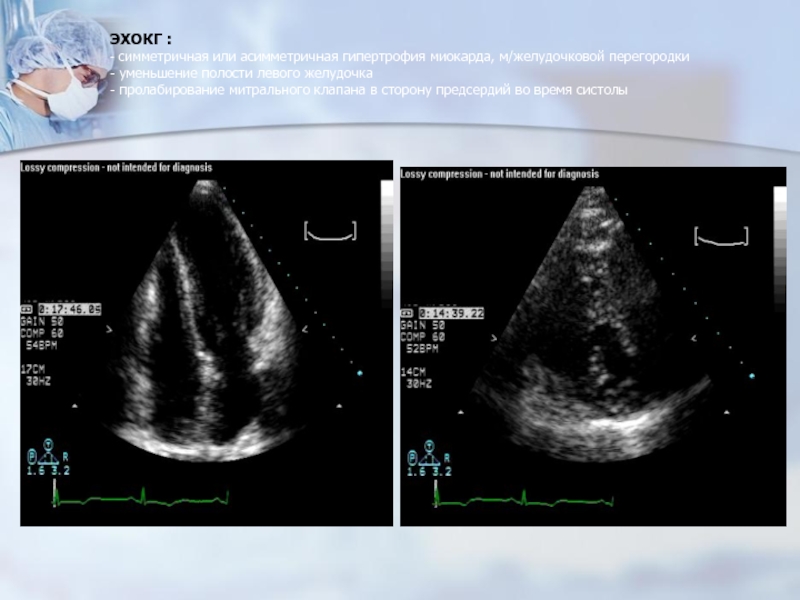Click the heart rate "52BPM"
Screen dimensions: 800x600
[422, 349]
